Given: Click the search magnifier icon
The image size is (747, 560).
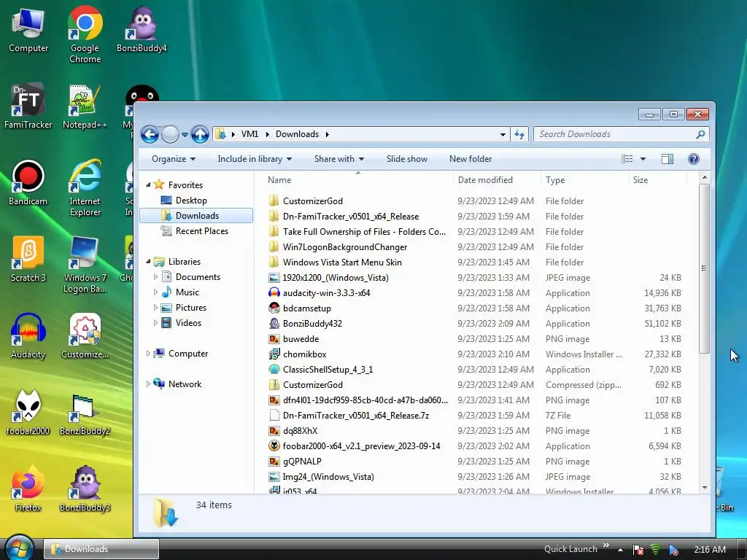Looking at the screenshot, I should [700, 134].
